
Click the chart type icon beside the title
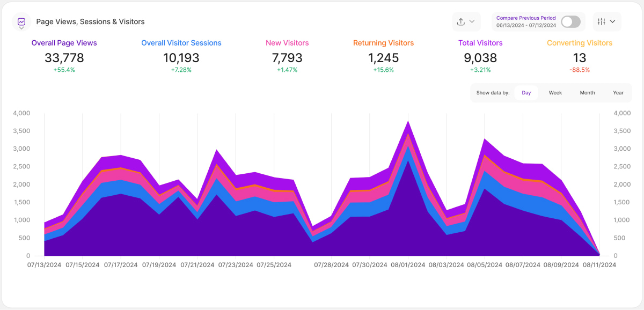21,21
